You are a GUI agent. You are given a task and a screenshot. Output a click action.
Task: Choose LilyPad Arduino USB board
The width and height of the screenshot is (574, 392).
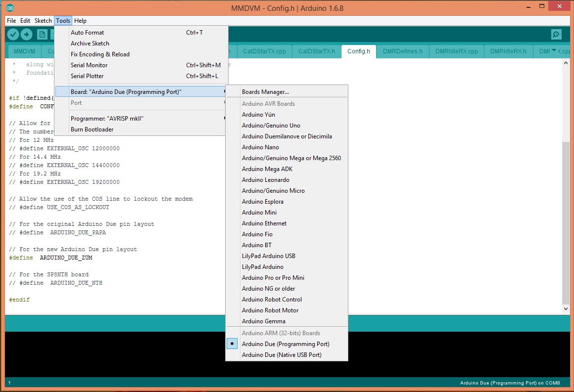tap(287, 256)
